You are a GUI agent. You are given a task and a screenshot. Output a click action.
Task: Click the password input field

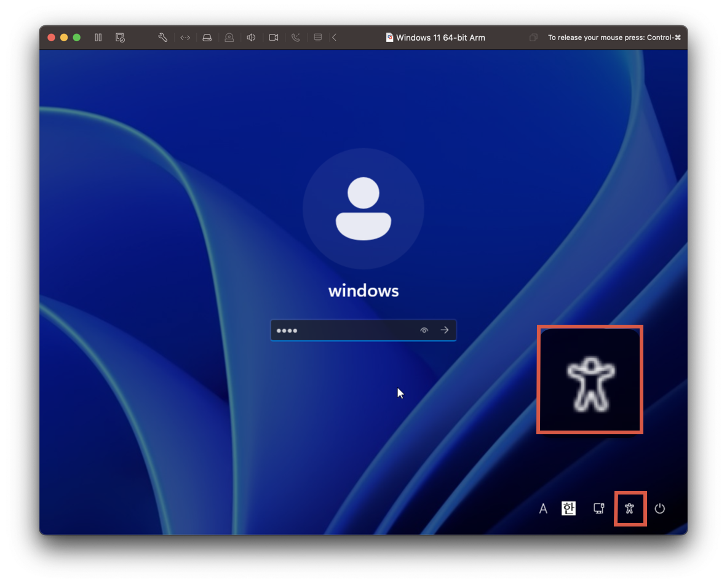364,330
